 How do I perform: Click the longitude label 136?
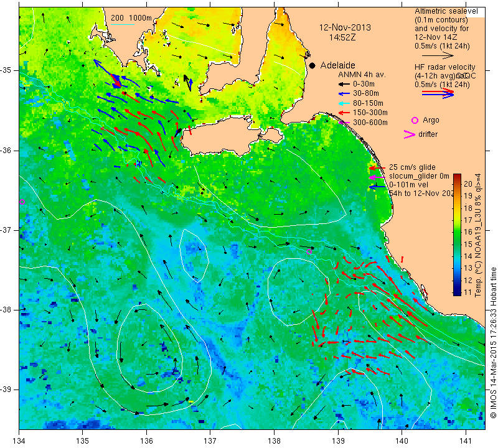[x=146, y=441]
